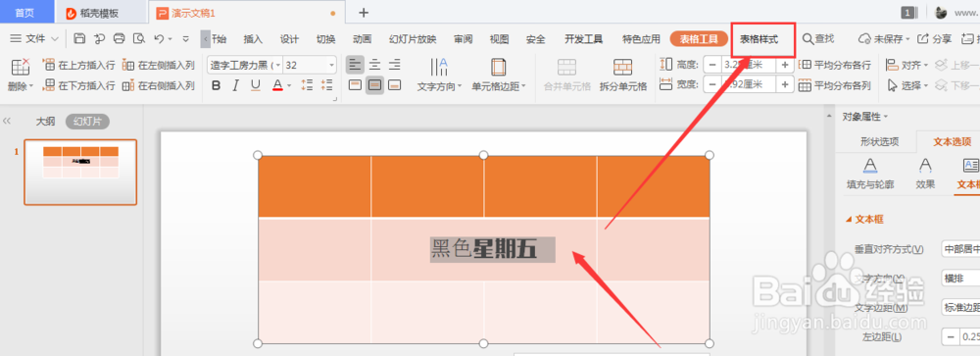Distribute columns evenly (平均分布各列)
Screen dimensions: 980x356
pyautogui.click(x=835, y=85)
